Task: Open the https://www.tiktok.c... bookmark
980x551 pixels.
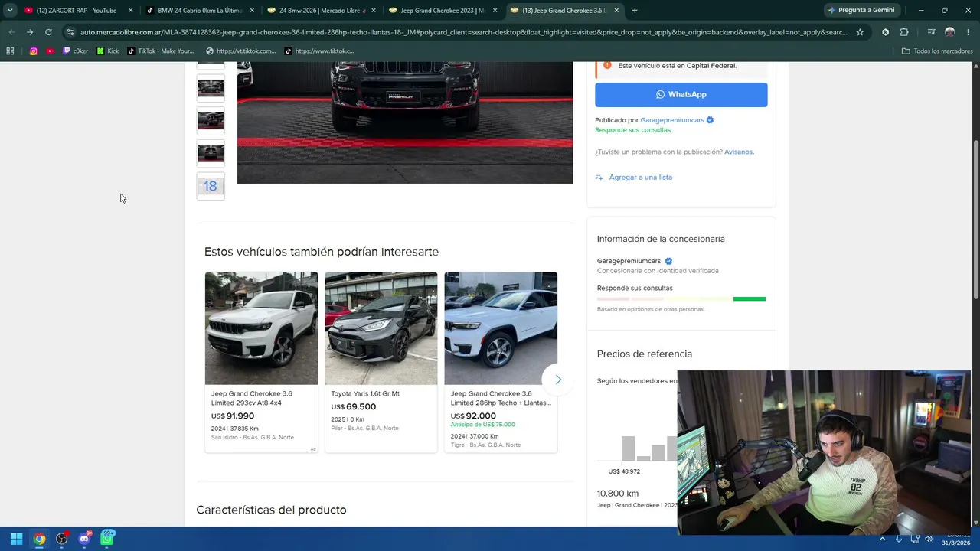Action: [x=319, y=51]
